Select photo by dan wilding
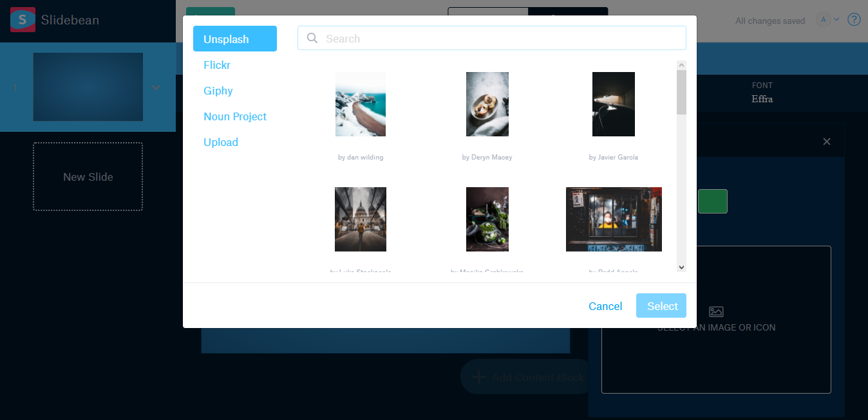 (x=361, y=104)
